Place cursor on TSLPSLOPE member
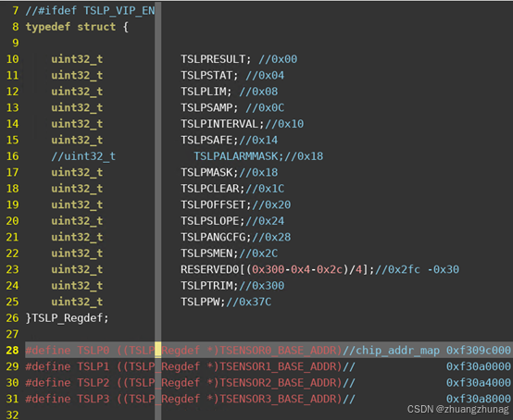This screenshot has width=513, height=420. 209,221
